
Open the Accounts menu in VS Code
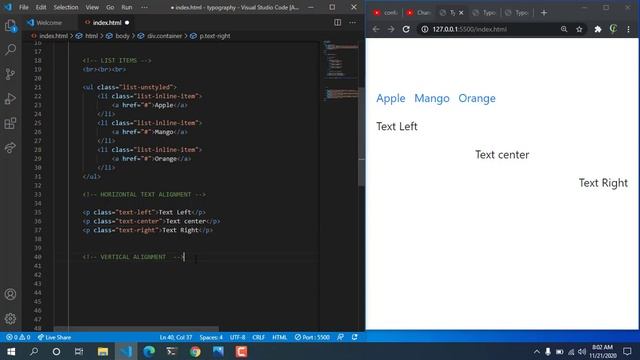point(10,294)
